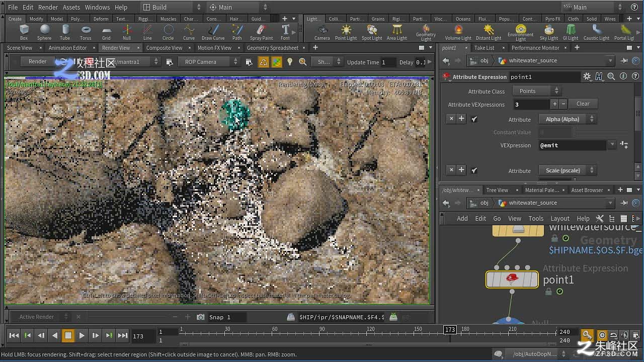644x362 pixels.
Task: Open the Scale (pscale) attribute dropdown
Action: pyautogui.click(x=568, y=170)
